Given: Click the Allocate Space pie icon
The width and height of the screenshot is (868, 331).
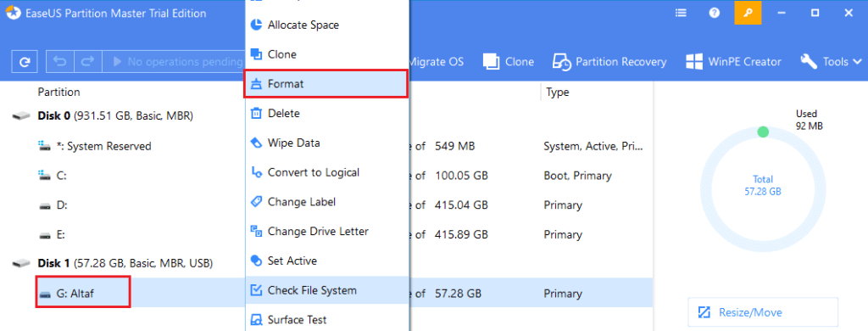Looking at the screenshot, I should (x=256, y=25).
